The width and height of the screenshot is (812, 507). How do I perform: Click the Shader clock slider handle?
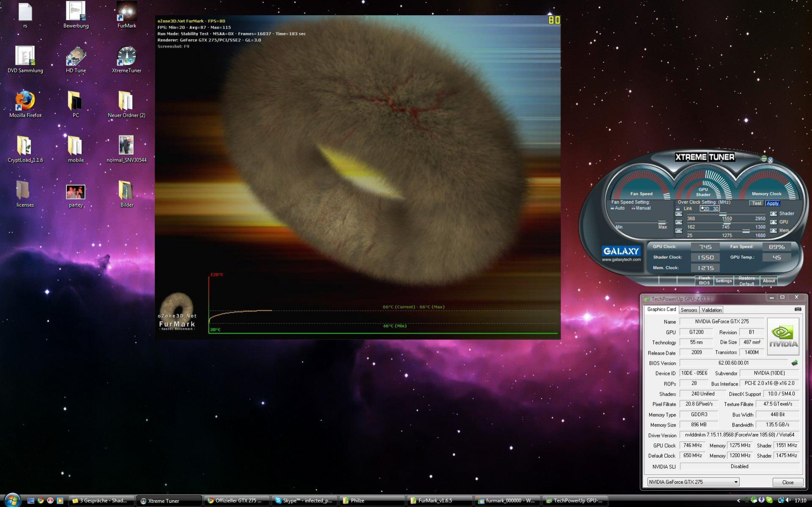pos(723,214)
